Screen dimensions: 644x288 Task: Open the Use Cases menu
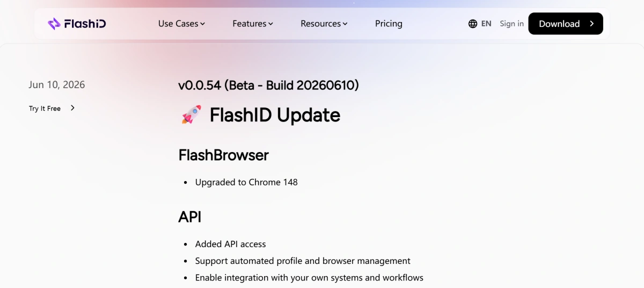pos(181,24)
